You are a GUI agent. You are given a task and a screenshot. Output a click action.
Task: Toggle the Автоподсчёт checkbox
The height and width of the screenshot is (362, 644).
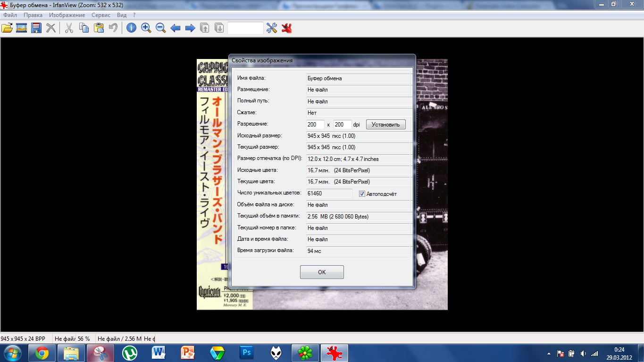pyautogui.click(x=362, y=194)
